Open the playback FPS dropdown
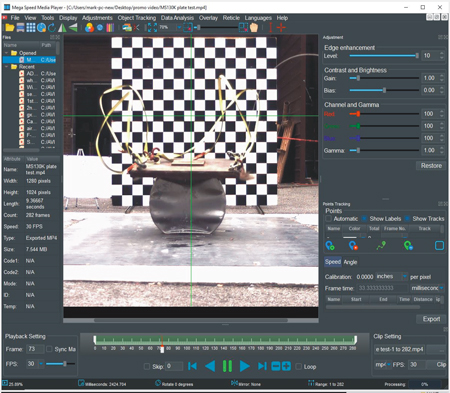This screenshot has height=393, width=450. point(41,363)
